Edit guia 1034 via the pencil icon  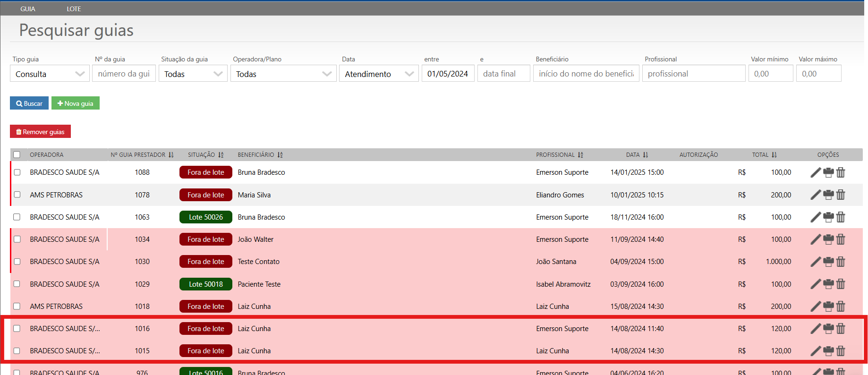[816, 239]
